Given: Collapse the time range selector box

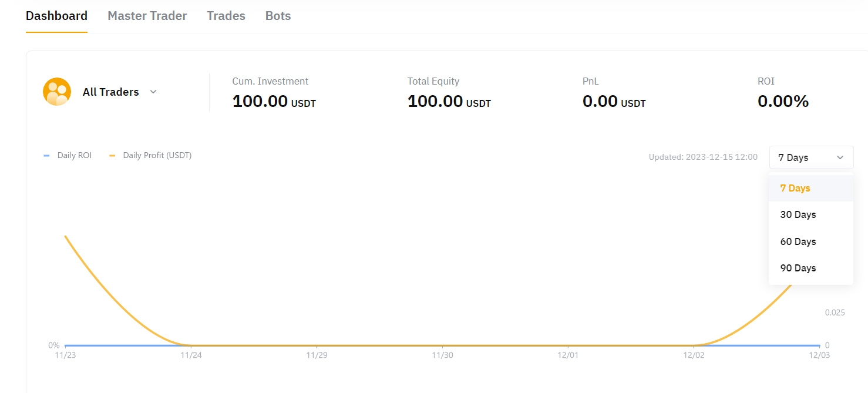Looking at the screenshot, I should click(810, 157).
